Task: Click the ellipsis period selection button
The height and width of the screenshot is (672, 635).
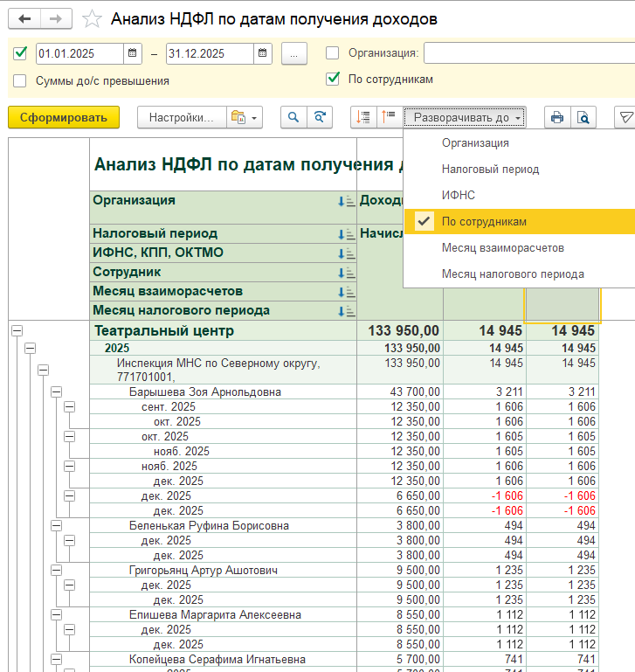Action: point(293,53)
